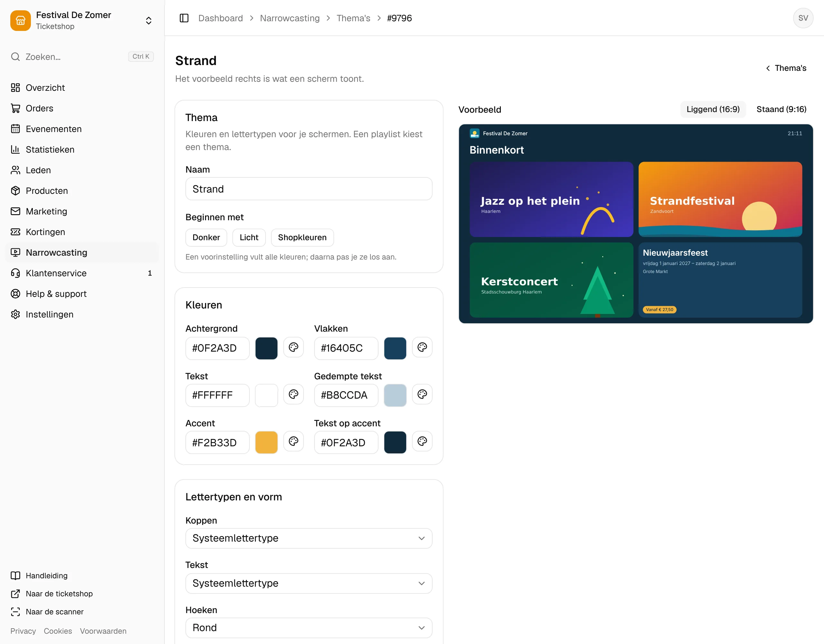Toggle the sidebar panel icon
Viewport: 824px width, 644px height.
[184, 18]
